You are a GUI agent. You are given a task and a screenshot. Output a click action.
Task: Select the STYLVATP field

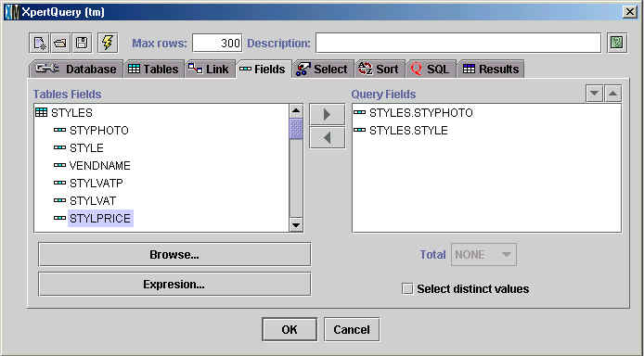pyautogui.click(x=97, y=183)
